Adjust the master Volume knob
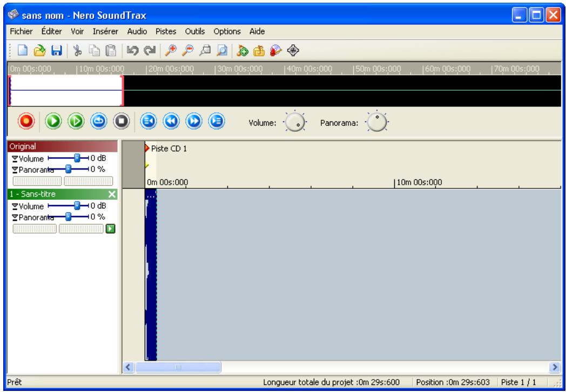Screen dimensions: 566x392 coord(295,122)
